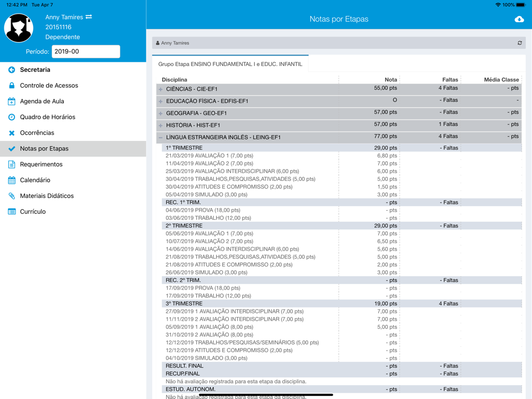Click the student ID 20151116

(59, 27)
